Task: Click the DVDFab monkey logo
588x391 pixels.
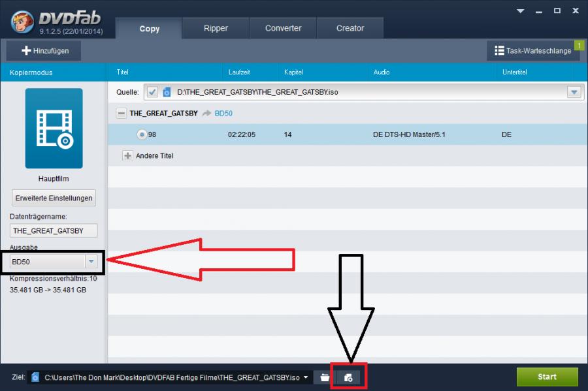Action: pos(23,22)
